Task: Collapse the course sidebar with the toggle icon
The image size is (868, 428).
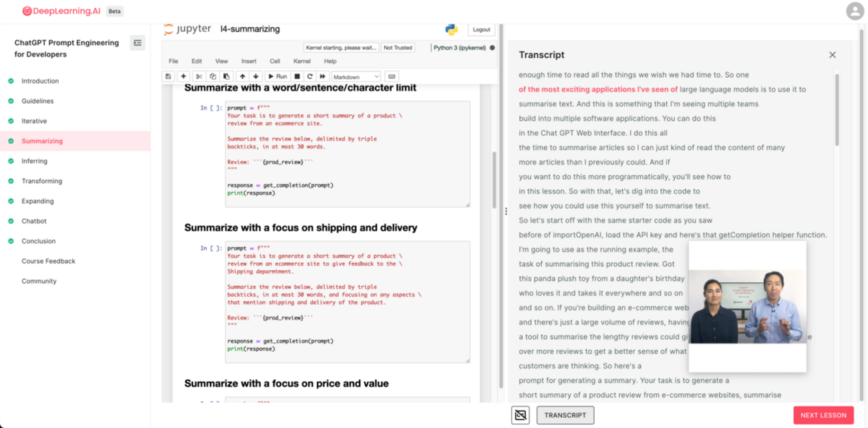Action: pos(138,43)
